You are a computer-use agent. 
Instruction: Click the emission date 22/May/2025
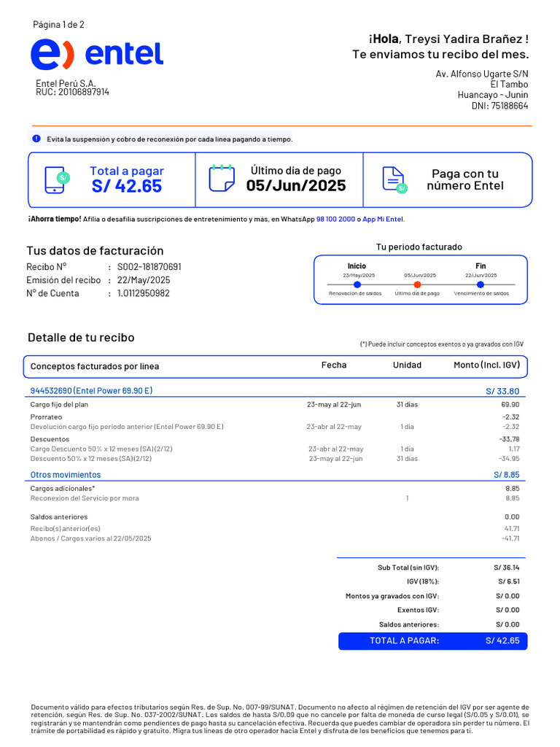coord(144,280)
